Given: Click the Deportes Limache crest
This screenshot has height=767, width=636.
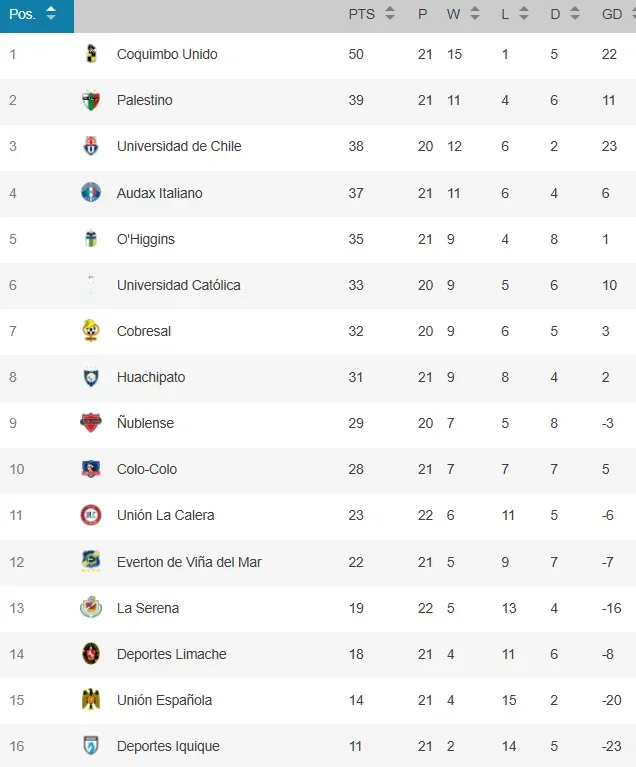Looking at the screenshot, I should point(91,654).
